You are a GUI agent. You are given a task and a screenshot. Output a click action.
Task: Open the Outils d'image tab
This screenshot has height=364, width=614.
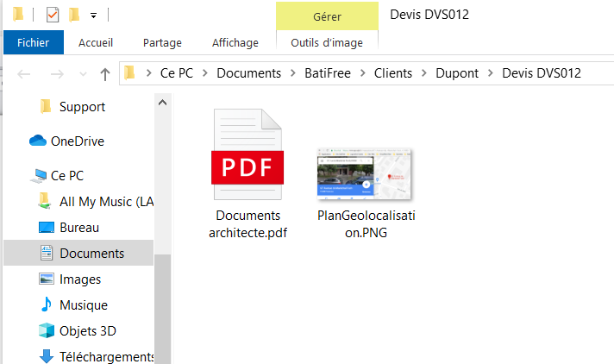[x=327, y=42]
